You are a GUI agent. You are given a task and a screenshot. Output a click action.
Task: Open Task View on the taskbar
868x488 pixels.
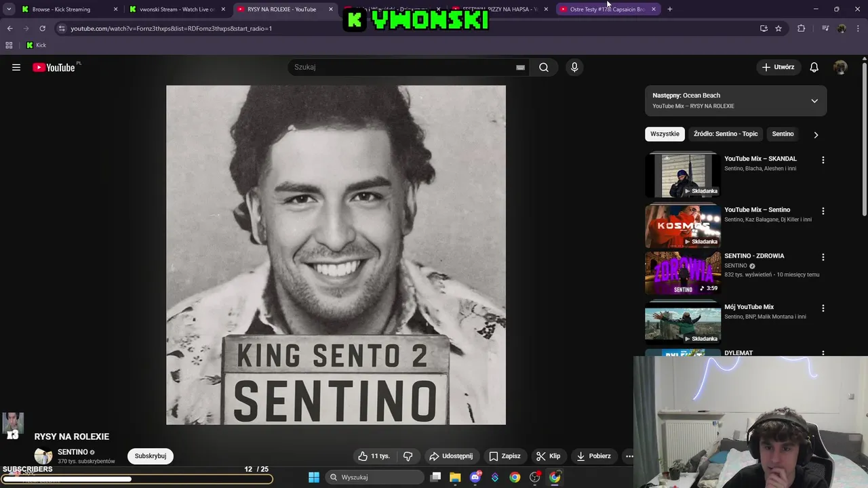(x=435, y=477)
